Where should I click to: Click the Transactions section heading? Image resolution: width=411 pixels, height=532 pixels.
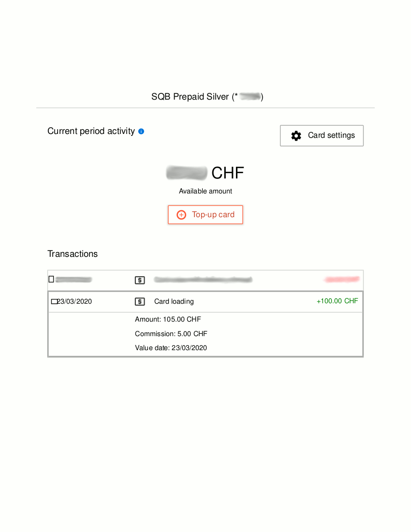tap(73, 254)
